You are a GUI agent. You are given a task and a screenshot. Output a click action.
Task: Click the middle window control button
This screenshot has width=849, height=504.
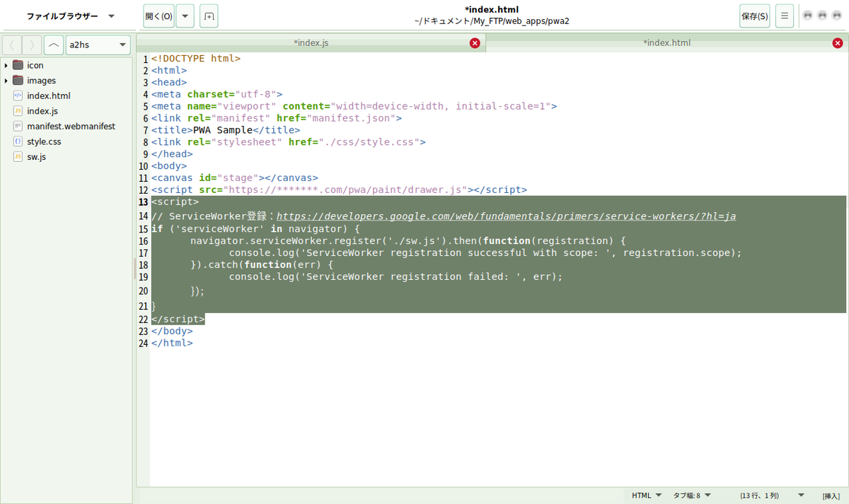tap(822, 16)
